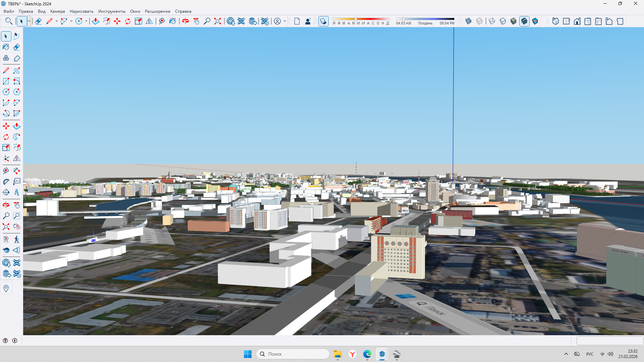The width and height of the screenshot is (644, 362).
Task: Select the Push/Pull tool in top toolbar
Action: 95,21
